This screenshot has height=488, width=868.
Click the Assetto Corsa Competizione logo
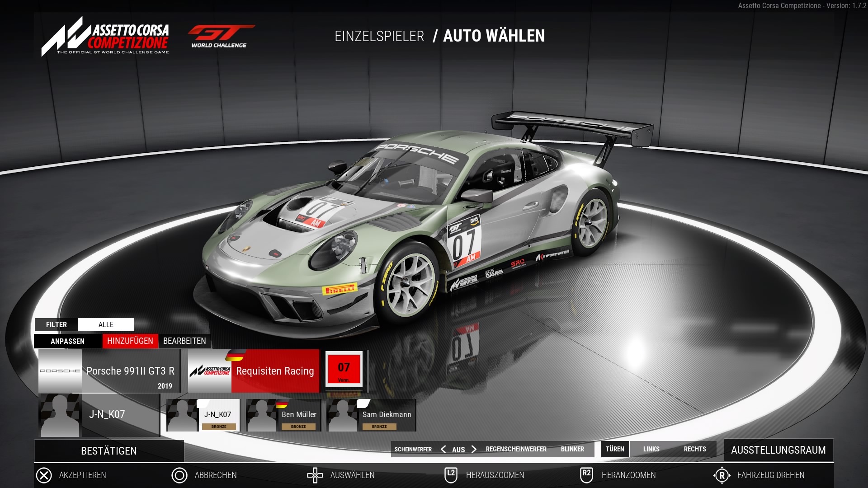click(106, 37)
